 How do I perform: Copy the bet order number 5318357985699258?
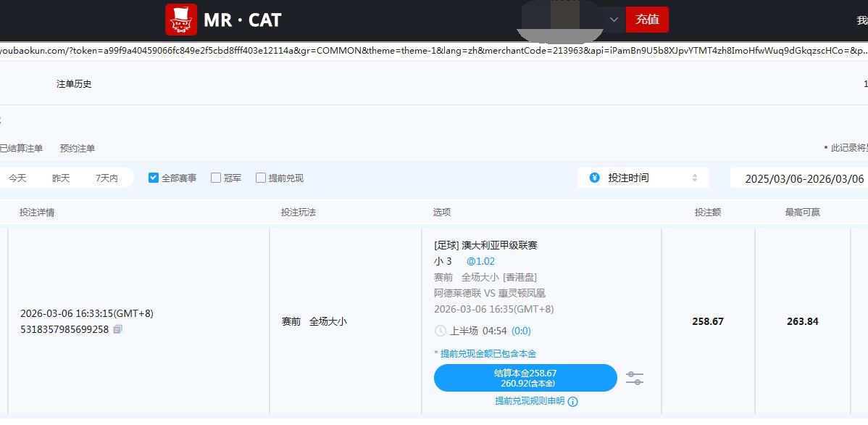(118, 329)
